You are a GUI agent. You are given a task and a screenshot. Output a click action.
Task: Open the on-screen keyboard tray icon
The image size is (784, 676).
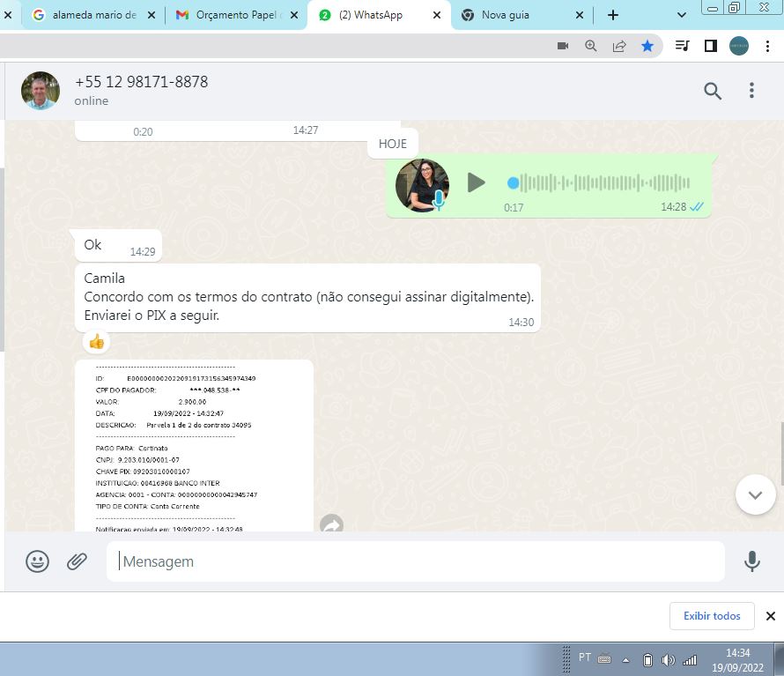(604, 659)
